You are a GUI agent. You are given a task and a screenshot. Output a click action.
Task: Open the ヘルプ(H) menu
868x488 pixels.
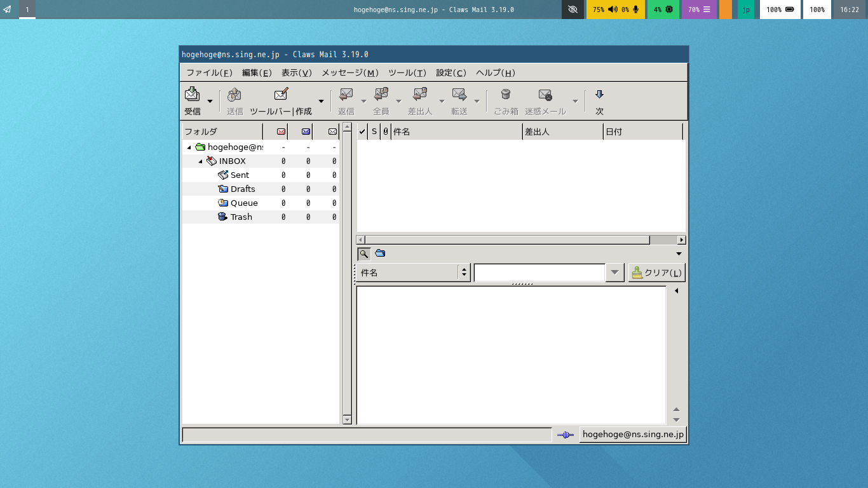click(x=496, y=72)
